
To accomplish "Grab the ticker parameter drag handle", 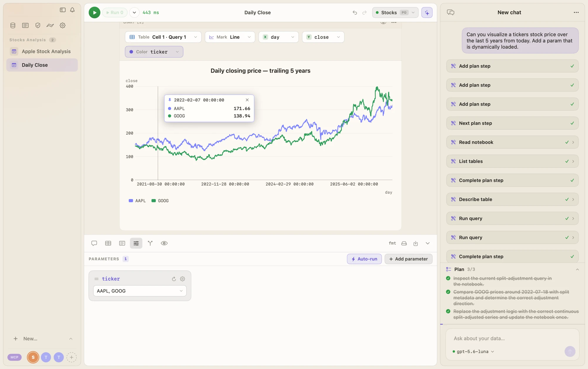I will click(x=96, y=279).
